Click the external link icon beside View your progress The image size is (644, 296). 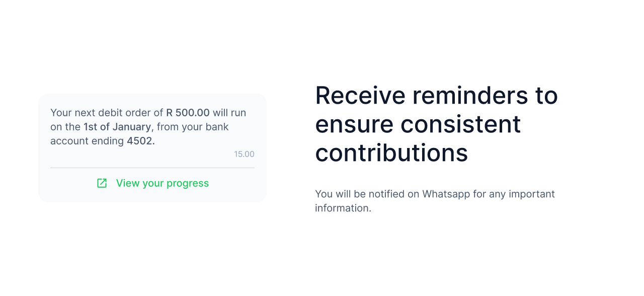coord(102,183)
